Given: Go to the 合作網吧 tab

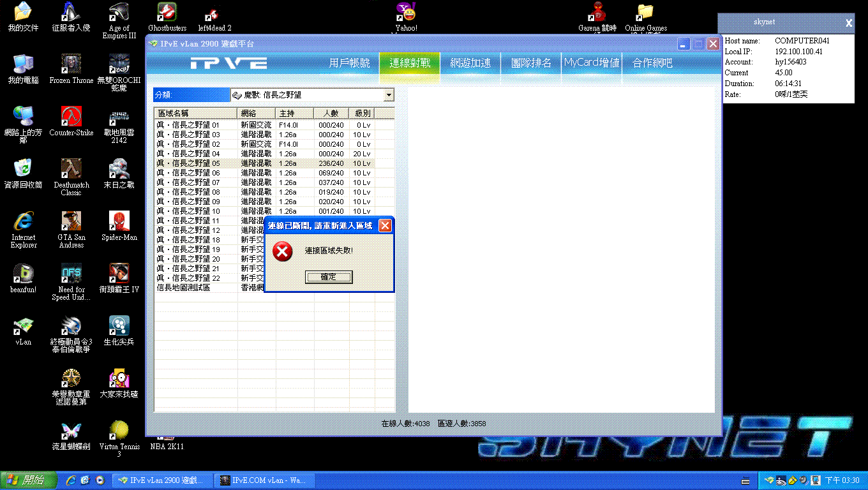Looking at the screenshot, I should pos(652,63).
